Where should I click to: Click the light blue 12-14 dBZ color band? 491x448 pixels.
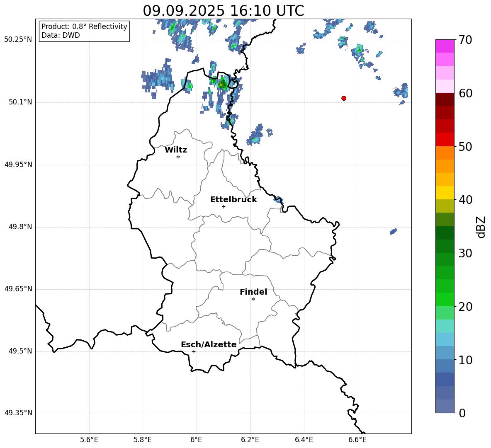click(x=445, y=339)
